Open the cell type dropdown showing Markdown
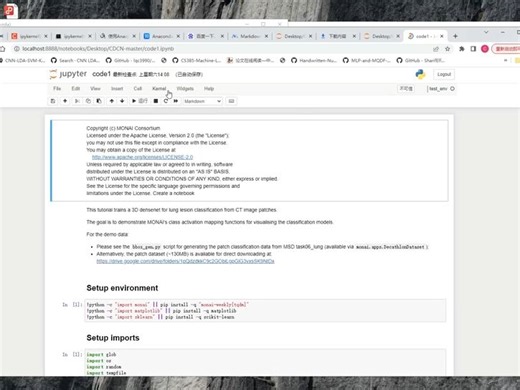The image size is (520, 390). [202, 101]
